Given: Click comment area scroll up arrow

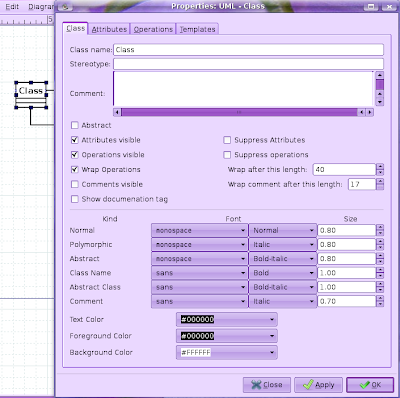Looking at the screenshot, I should tap(380, 75).
